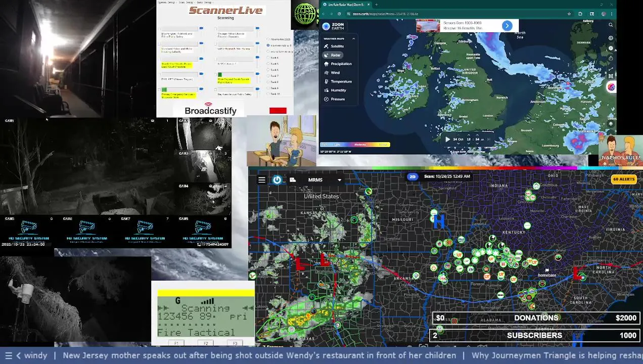Open the New Jersey mother headline
Image resolution: width=643 pixels, height=364 pixels.
coord(259,355)
